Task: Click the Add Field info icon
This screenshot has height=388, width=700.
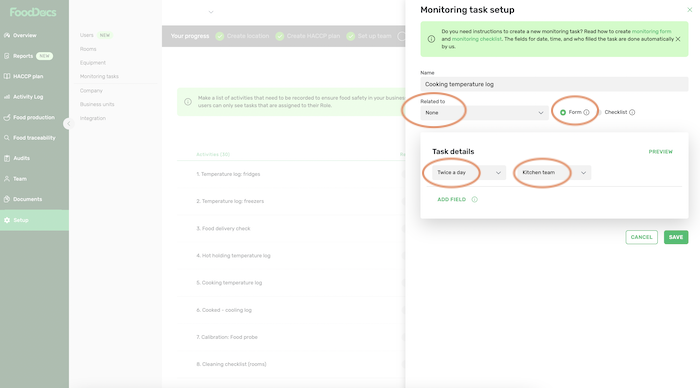Action: tap(474, 200)
